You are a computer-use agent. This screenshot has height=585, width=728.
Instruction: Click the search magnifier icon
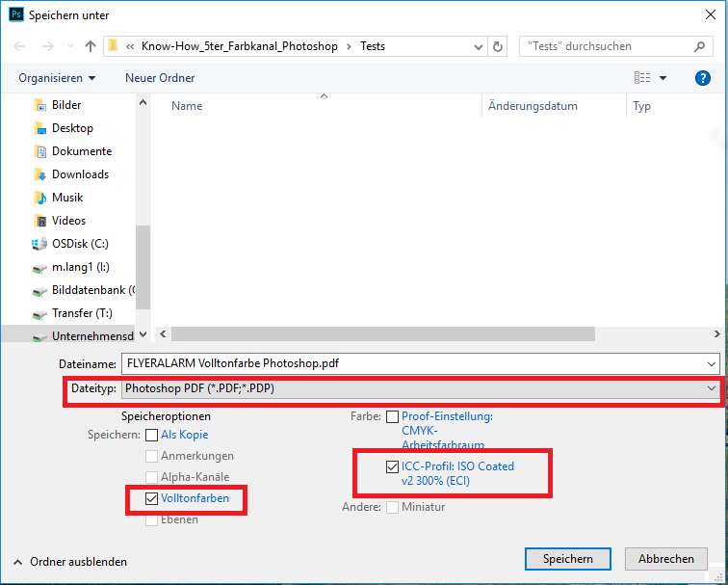tap(700, 46)
